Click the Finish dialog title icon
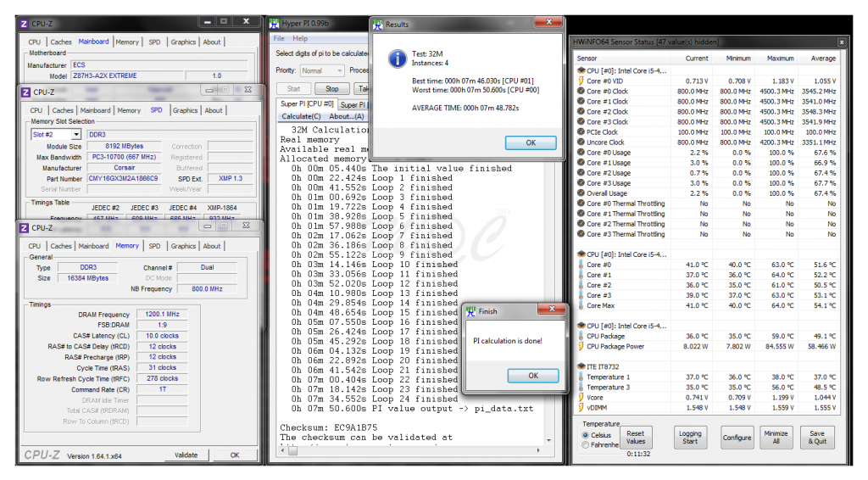868x480 pixels. [x=469, y=310]
